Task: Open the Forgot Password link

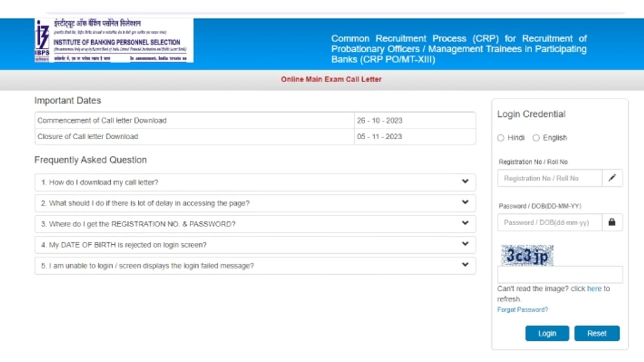Action: pos(522,310)
